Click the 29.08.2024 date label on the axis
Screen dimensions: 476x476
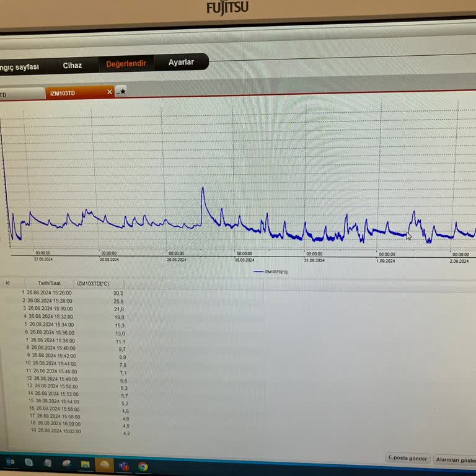tap(177, 260)
